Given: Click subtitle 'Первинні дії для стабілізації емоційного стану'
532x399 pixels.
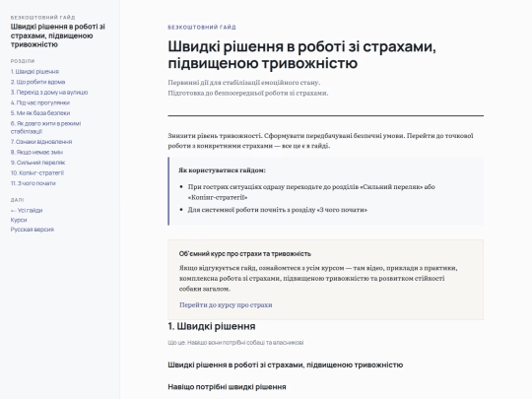Looking at the screenshot, I should [244, 83].
